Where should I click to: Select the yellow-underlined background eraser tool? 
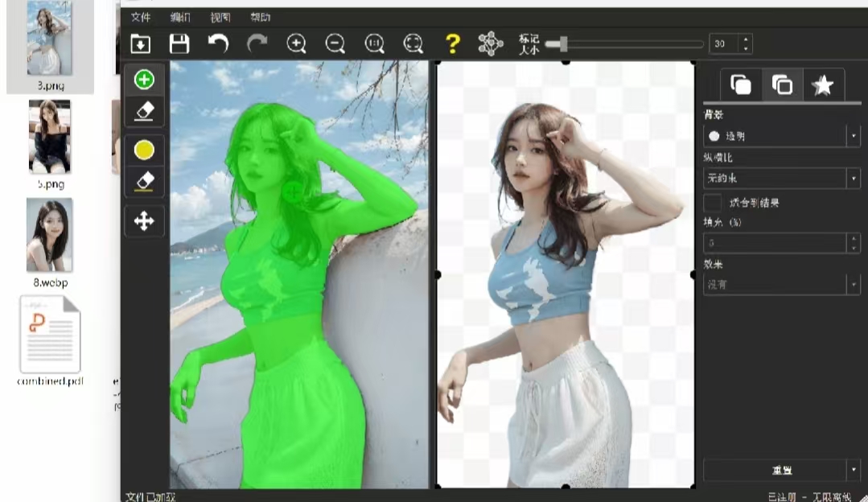(x=144, y=182)
